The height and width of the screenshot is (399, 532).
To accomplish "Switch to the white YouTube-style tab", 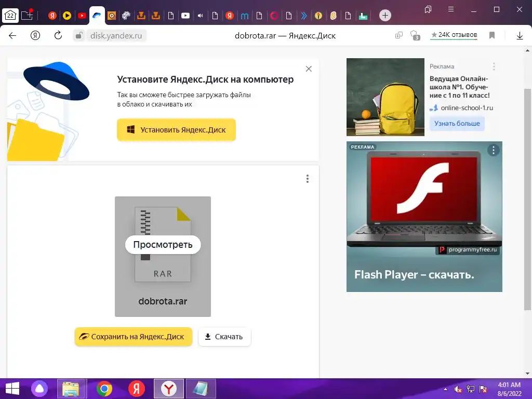I will point(185,15).
